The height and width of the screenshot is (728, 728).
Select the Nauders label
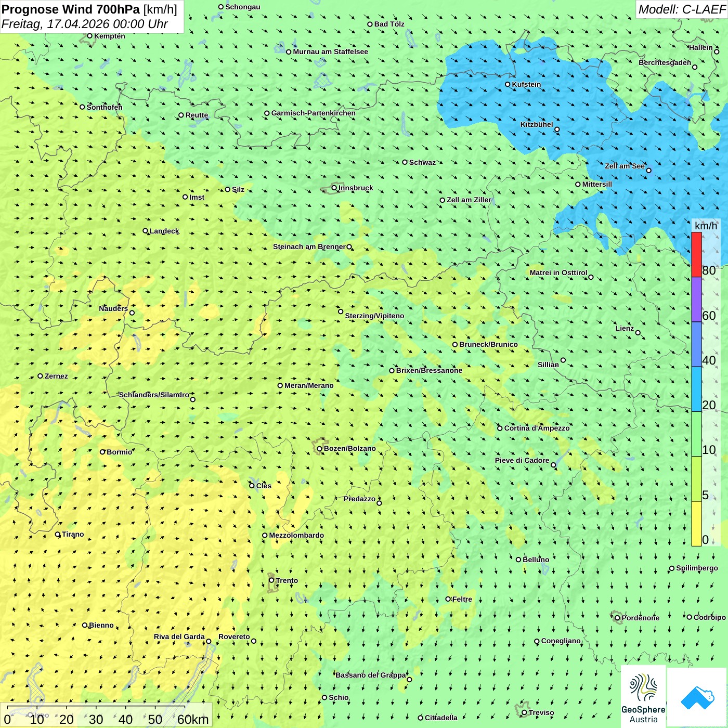coord(113,308)
